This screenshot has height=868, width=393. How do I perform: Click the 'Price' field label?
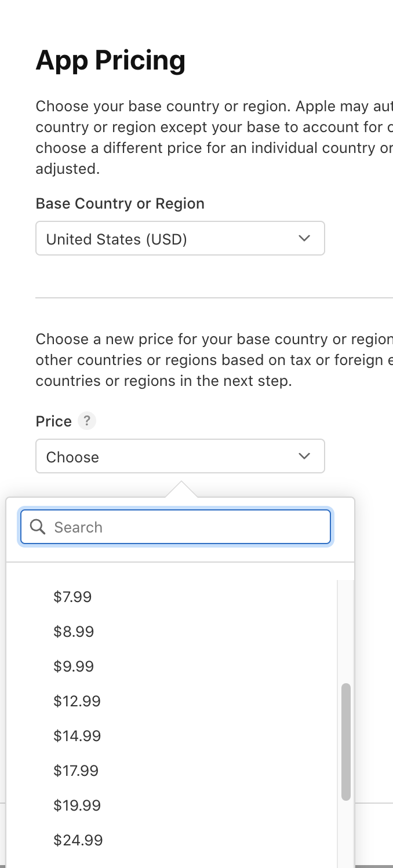[x=54, y=421]
